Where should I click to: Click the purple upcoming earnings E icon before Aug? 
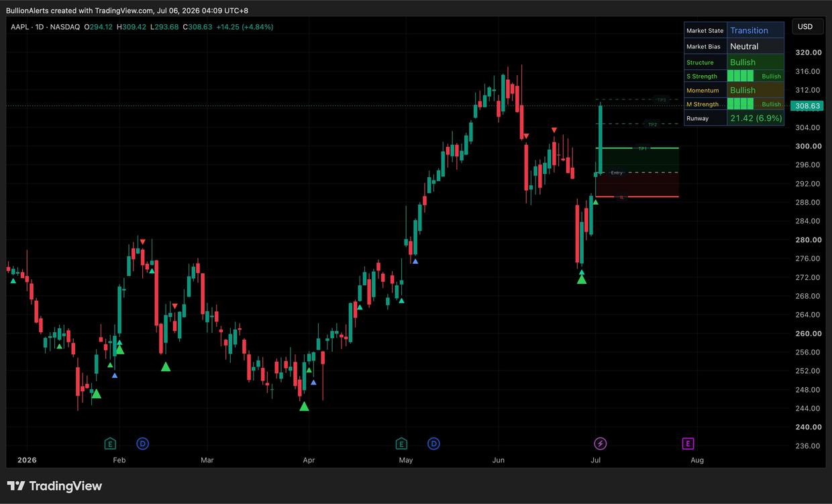pos(688,444)
